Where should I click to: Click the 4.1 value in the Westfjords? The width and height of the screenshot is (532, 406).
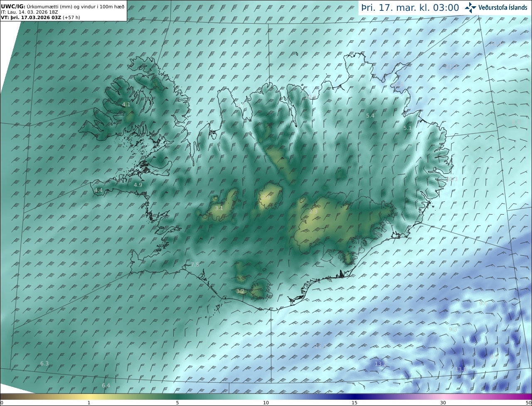coord(126,105)
